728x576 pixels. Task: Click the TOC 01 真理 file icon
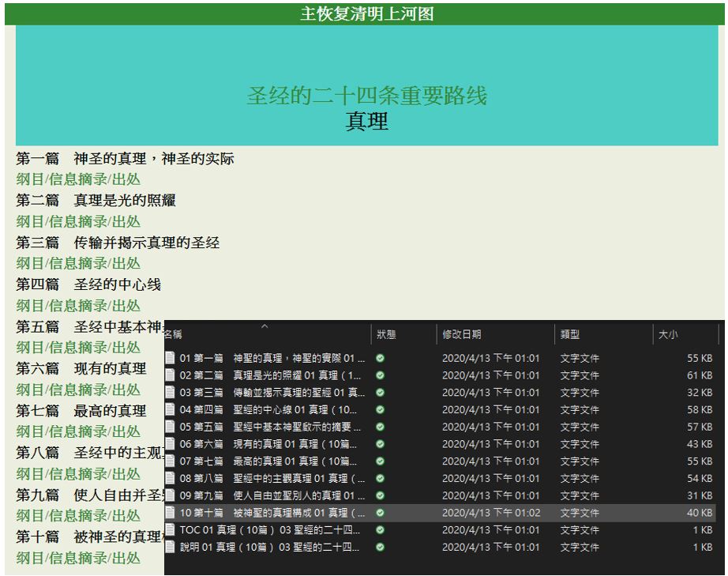point(170,529)
